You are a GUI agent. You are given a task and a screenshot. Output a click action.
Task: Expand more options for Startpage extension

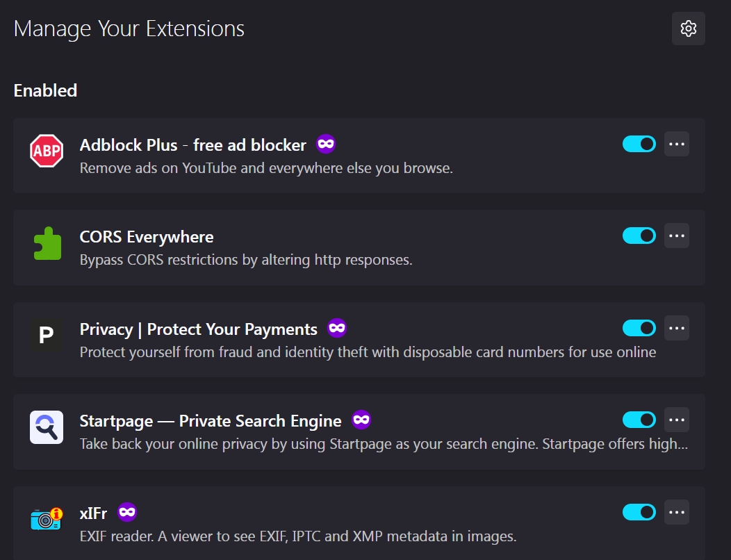[x=677, y=420]
